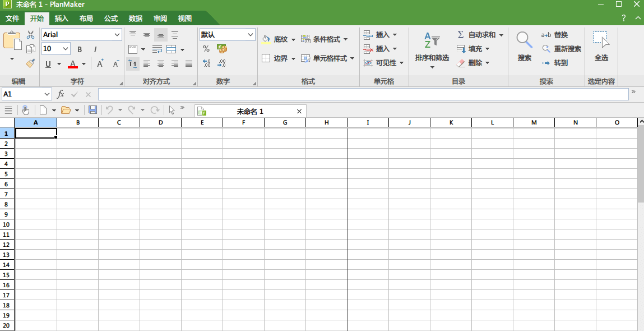The height and width of the screenshot is (331, 644).
Task: Click the Cut scissors icon
Action: (31, 35)
